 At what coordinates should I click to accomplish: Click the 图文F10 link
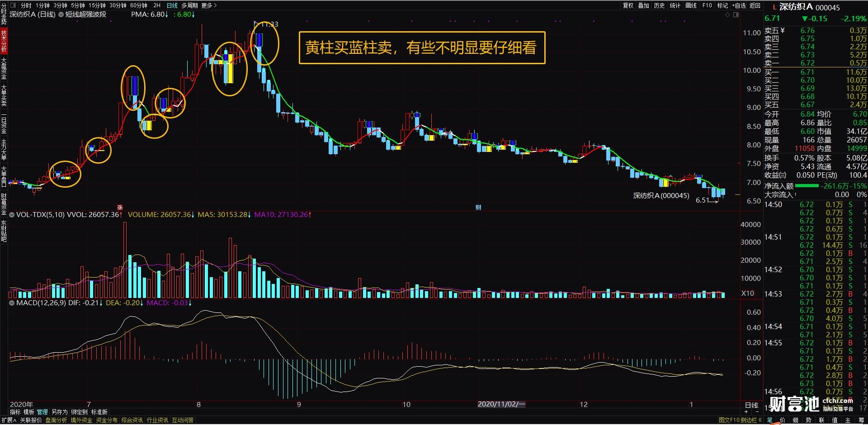[729, 420]
